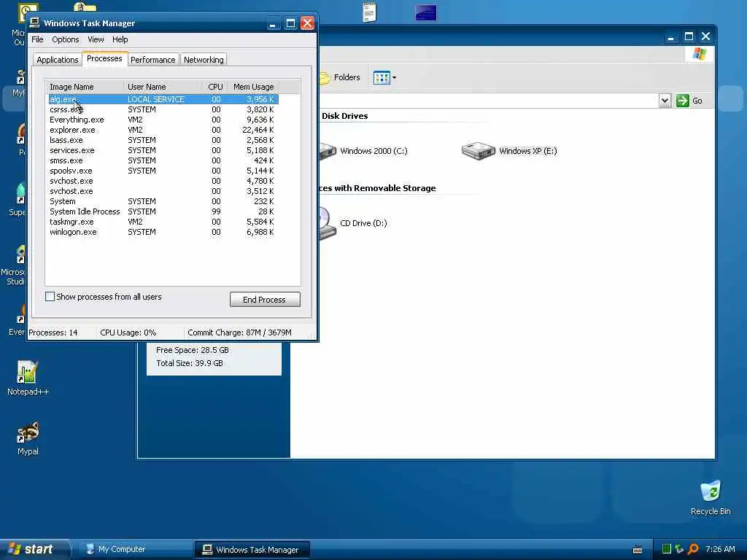Click the 22,464 K memory value
This screenshot has width=747, height=560.
coord(258,130)
